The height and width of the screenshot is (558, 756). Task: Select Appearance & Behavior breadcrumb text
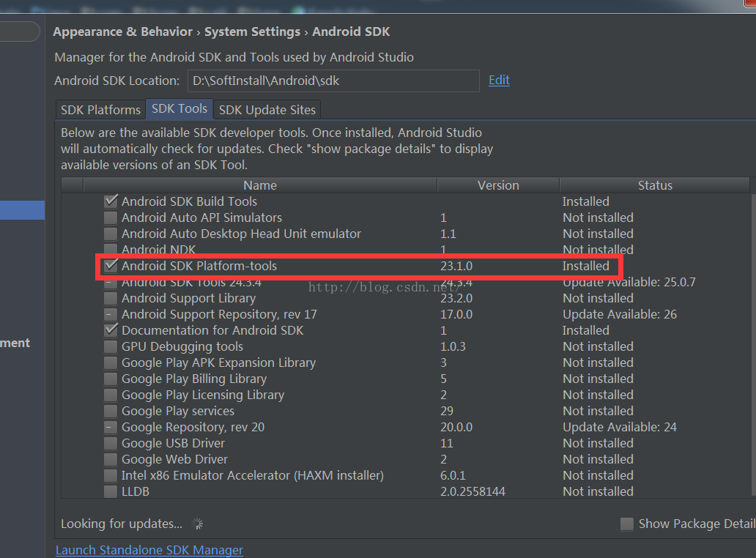123,31
